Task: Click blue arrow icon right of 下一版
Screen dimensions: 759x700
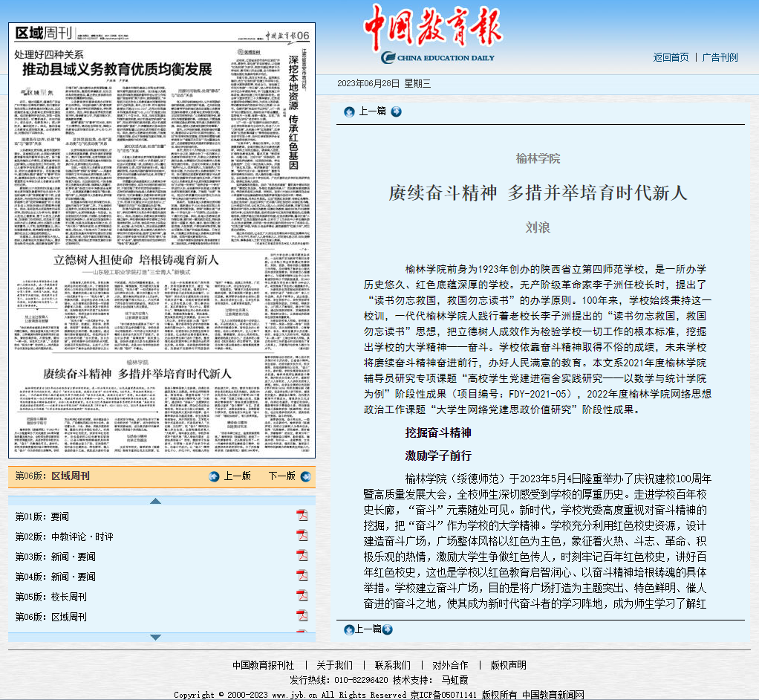Action: (306, 476)
